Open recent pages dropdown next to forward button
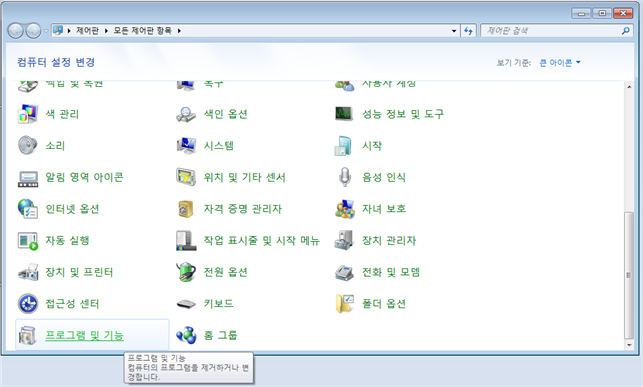 (46, 31)
